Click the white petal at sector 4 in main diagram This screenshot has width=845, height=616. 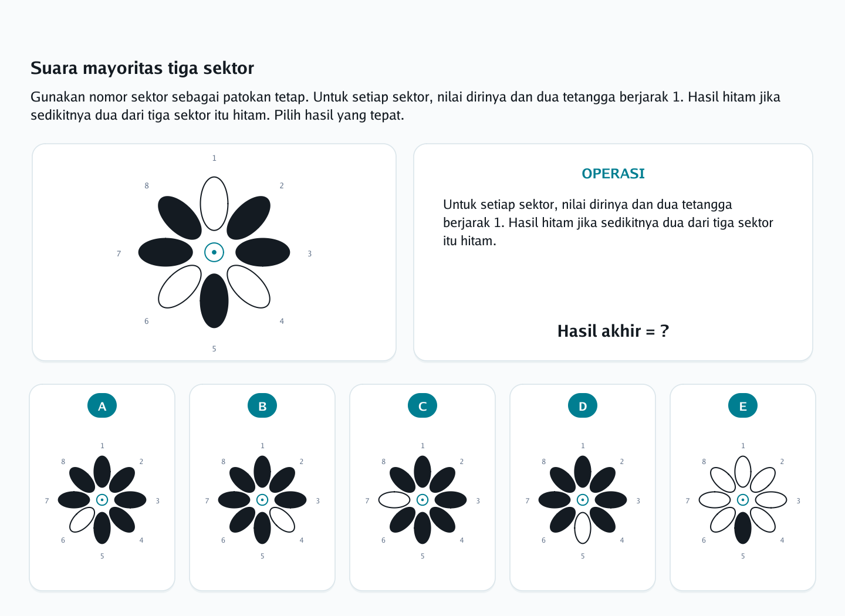[249, 287]
